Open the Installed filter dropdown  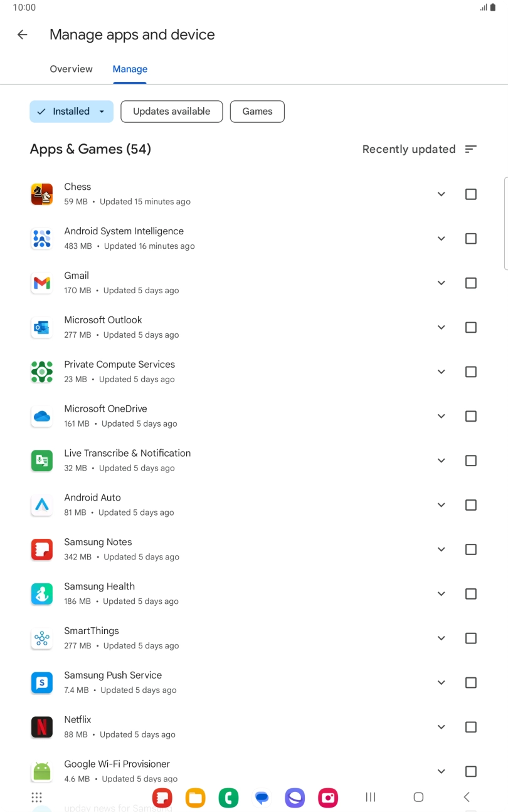pyautogui.click(x=71, y=111)
